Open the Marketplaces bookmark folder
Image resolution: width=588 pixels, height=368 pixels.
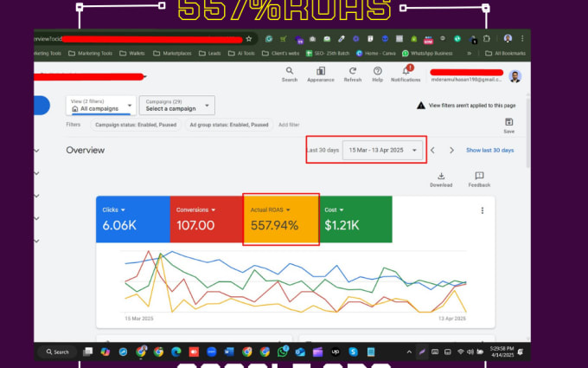pos(172,54)
